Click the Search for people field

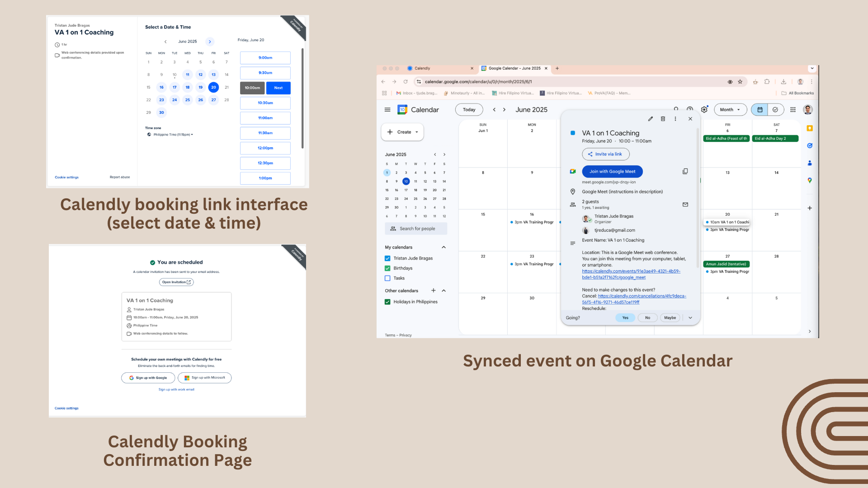pos(416,229)
